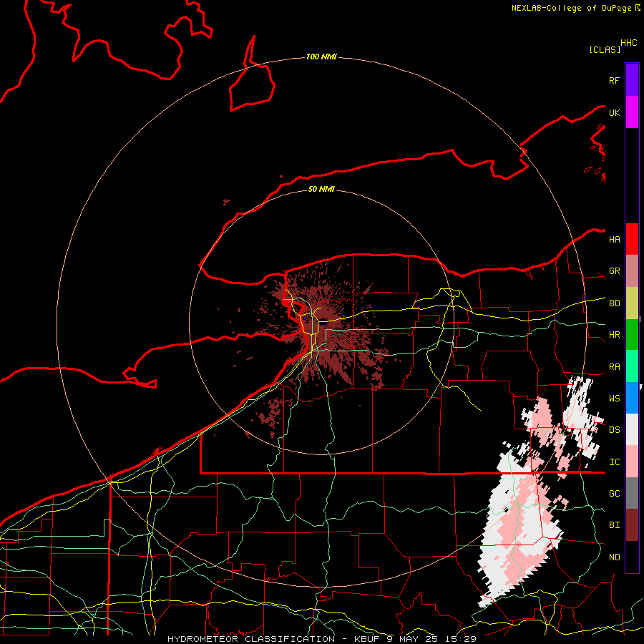
Task: Click the GC gray legend color swatch
Action: [632, 493]
